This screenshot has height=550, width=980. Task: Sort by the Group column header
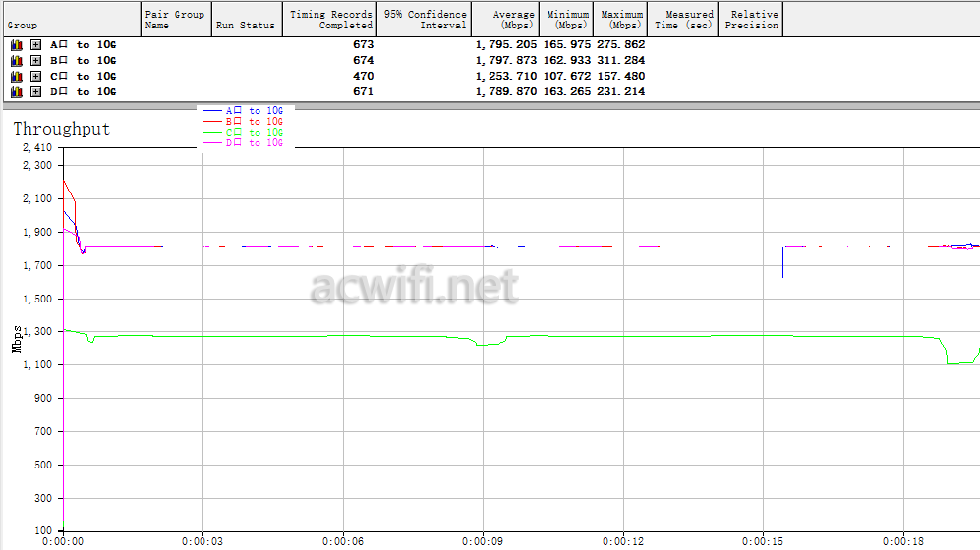(71, 20)
